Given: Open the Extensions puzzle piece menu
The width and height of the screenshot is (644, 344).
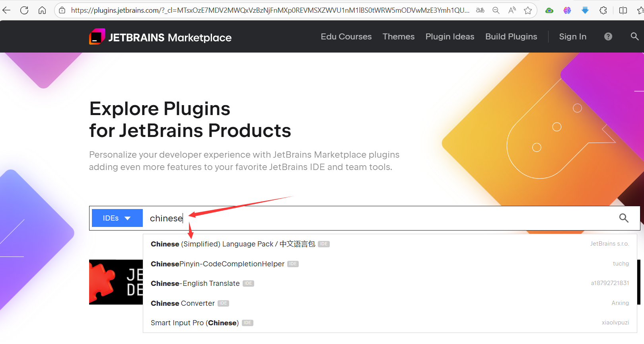Looking at the screenshot, I should pos(603,10).
